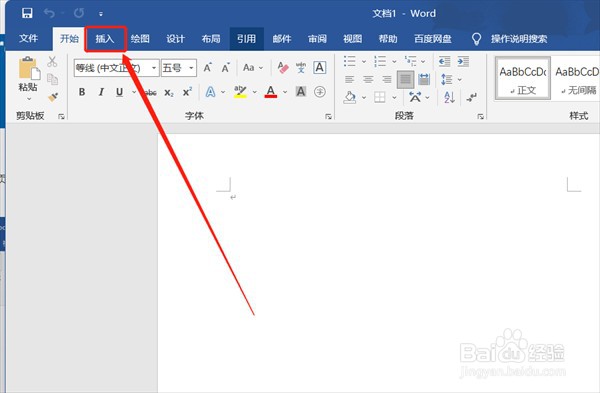Image resolution: width=600 pixels, height=393 pixels.
Task: Toggle bold formatting
Action: [x=82, y=92]
